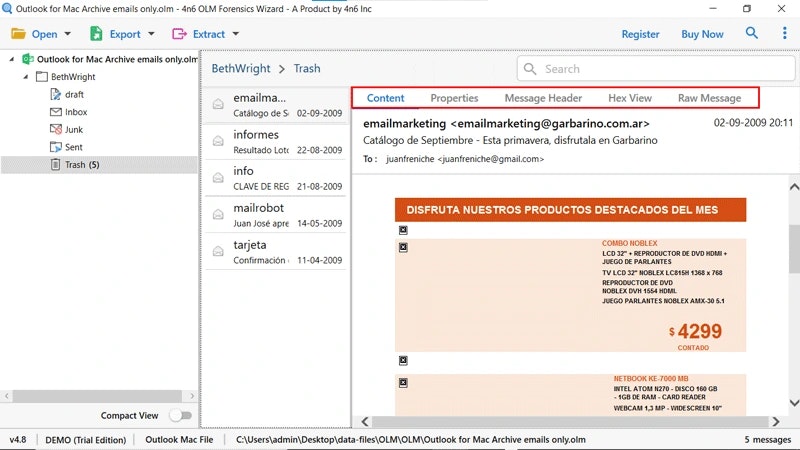
Task: Click the Buy Now link
Action: point(702,34)
